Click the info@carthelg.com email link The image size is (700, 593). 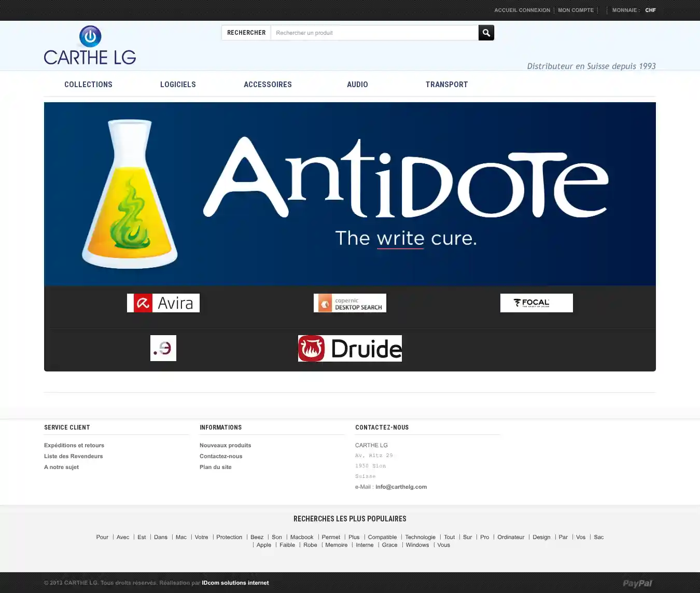point(401,487)
